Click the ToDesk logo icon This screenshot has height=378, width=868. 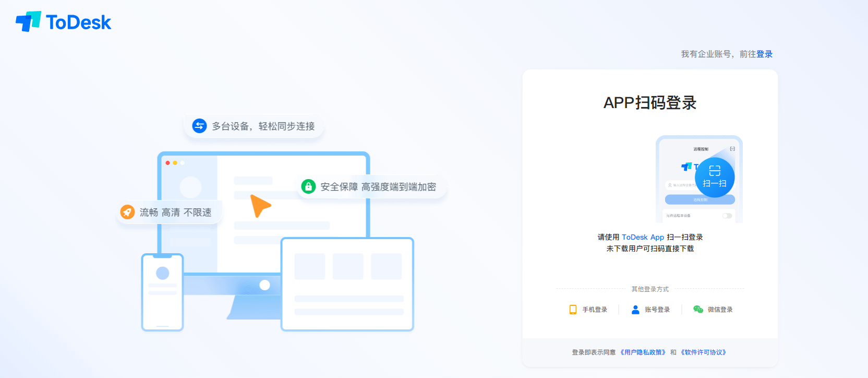28,21
